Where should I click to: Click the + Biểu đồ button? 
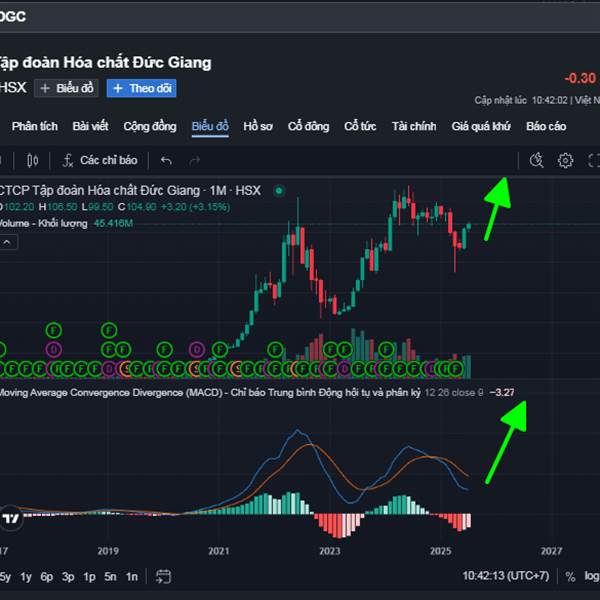coord(67,88)
